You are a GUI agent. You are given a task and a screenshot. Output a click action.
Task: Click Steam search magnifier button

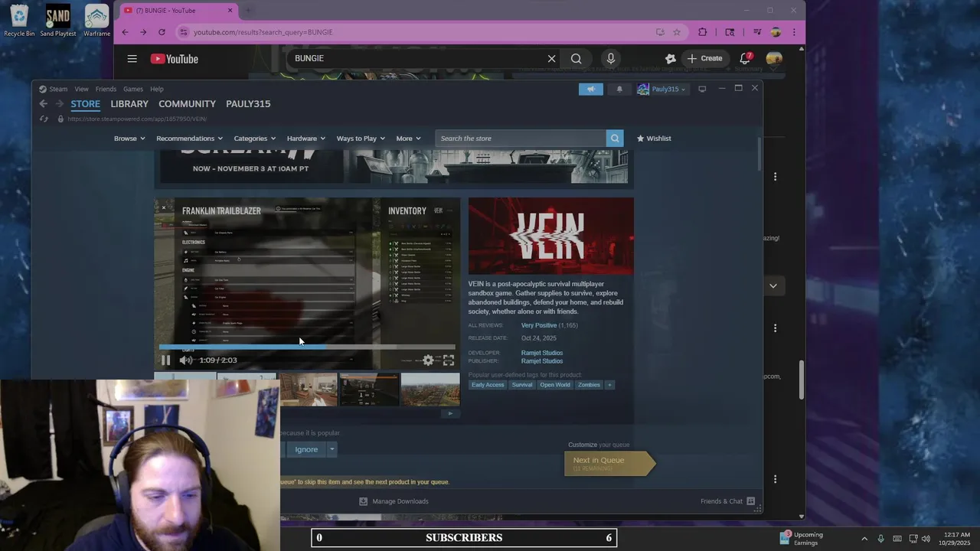[x=614, y=138]
